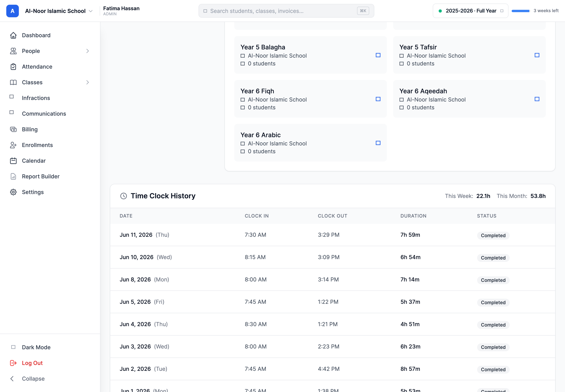This screenshot has width=565, height=392.
Task: Click the search icon in search bar
Action: 205,11
